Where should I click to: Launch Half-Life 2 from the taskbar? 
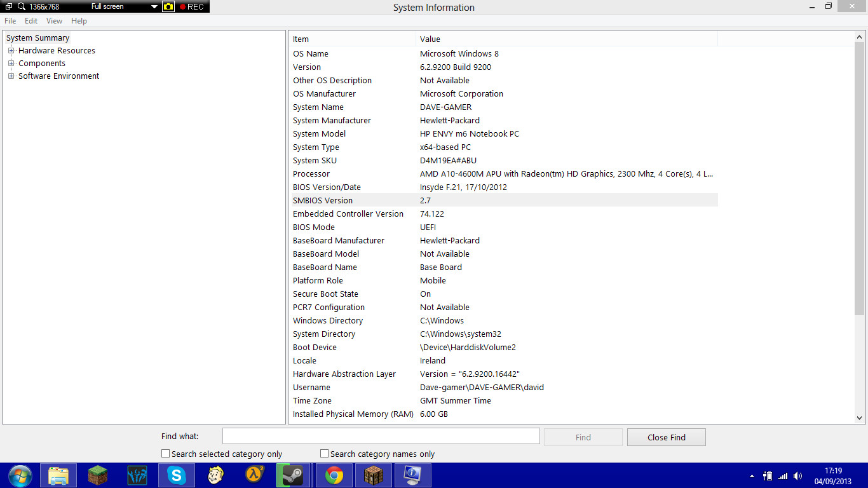[255, 475]
